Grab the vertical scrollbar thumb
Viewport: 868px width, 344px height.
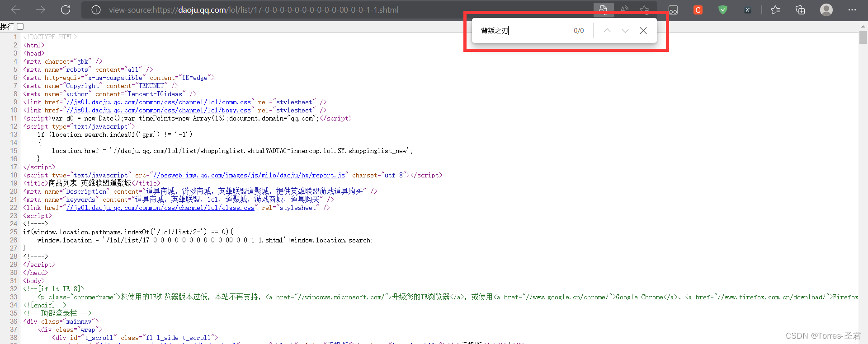(x=863, y=37)
